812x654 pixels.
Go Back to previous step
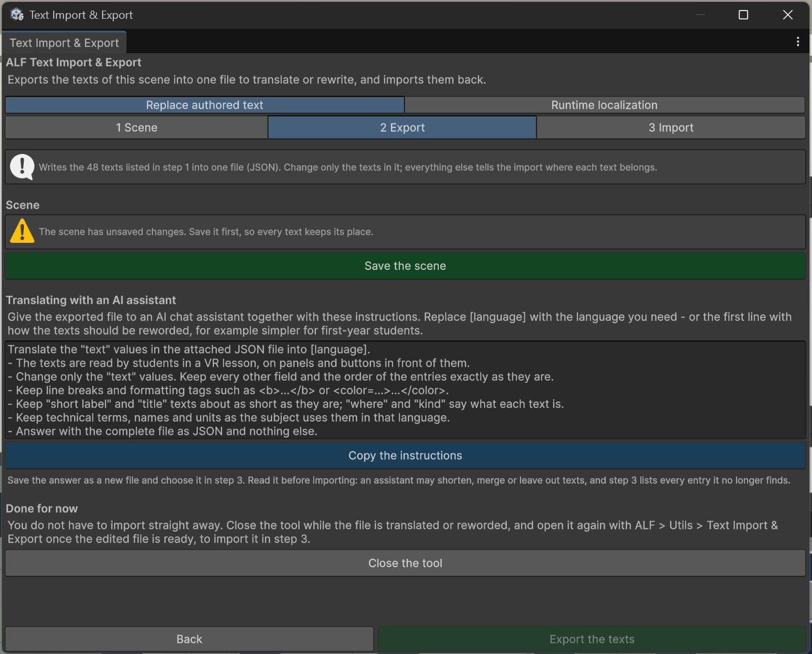coord(189,639)
